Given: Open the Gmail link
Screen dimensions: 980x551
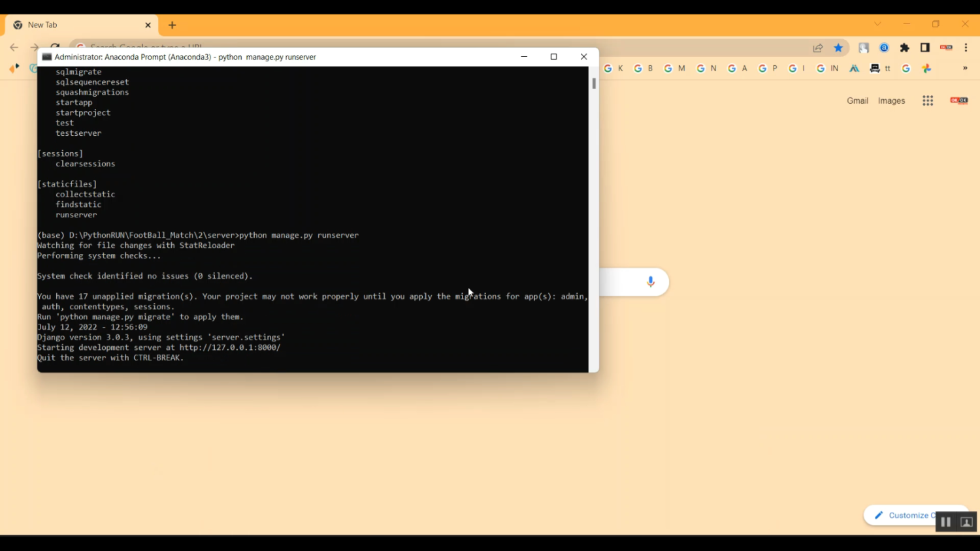Looking at the screenshot, I should 857,101.
